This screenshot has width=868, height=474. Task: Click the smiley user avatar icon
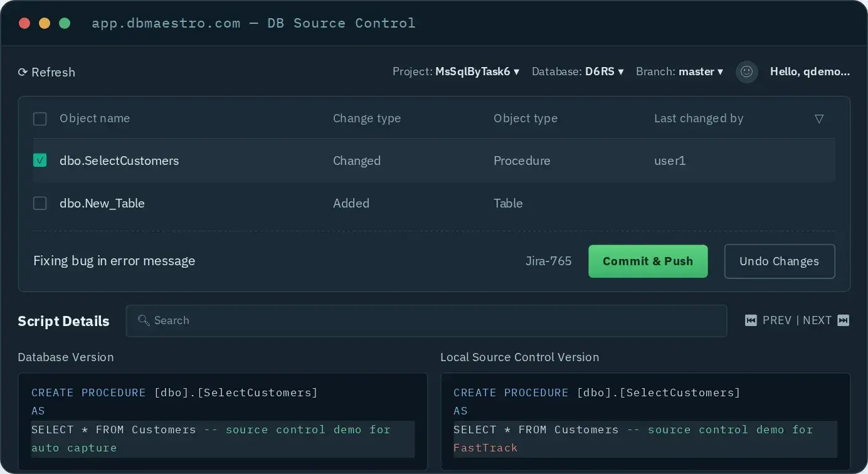coord(746,71)
